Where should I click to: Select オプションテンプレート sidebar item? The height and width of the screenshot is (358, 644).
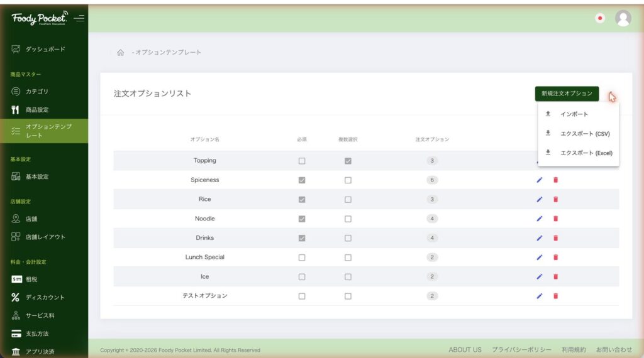44,131
